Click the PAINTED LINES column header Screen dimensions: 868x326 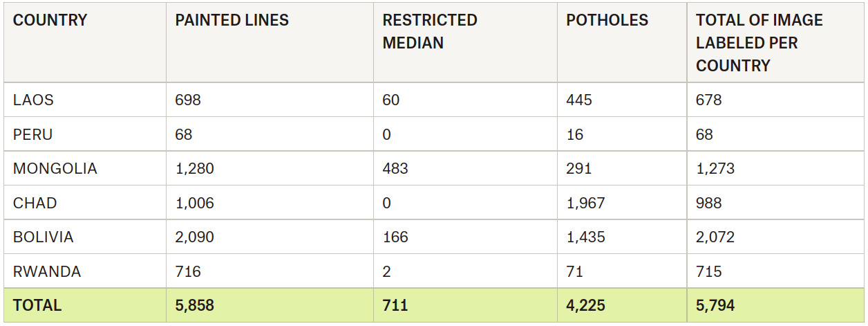point(232,20)
